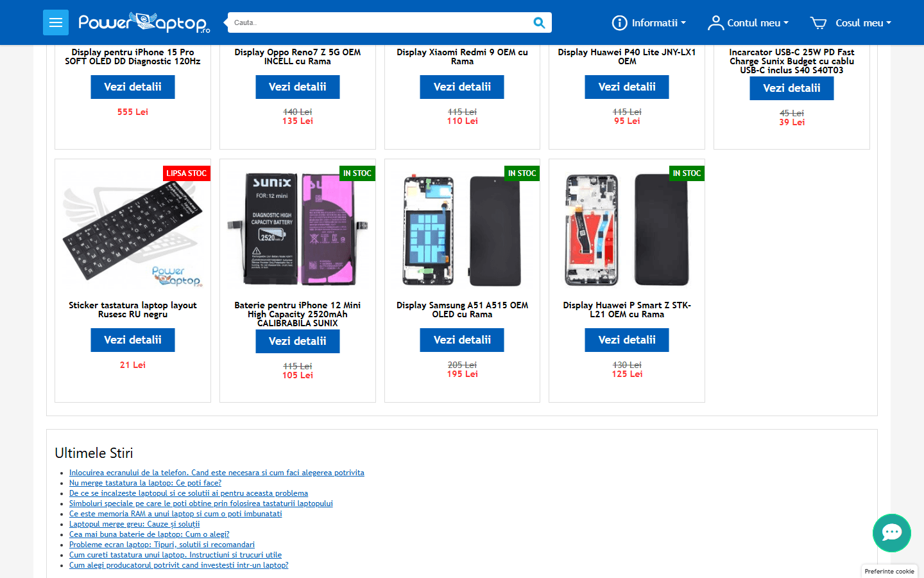Open the live chat bubble icon

(892, 533)
